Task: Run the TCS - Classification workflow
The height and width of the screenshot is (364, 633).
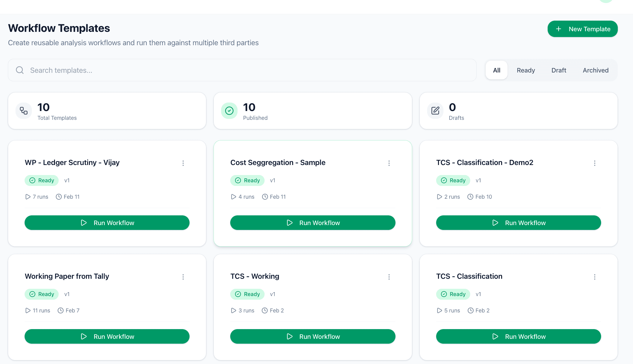Action: [518, 336]
